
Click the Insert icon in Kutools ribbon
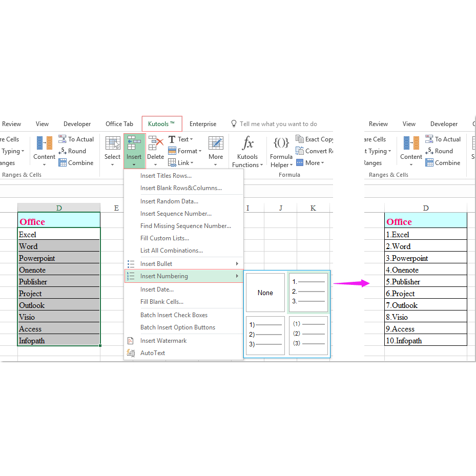[x=134, y=144]
